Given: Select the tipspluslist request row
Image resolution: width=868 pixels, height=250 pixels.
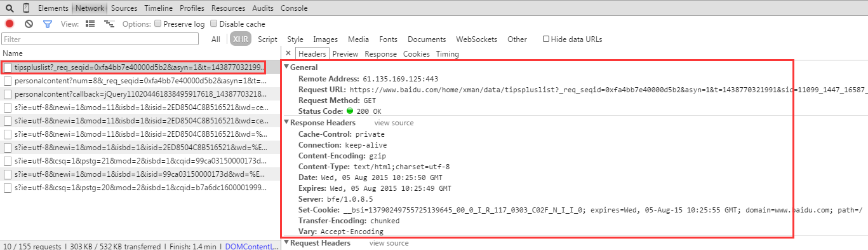Looking at the screenshot, I should click(140, 67).
